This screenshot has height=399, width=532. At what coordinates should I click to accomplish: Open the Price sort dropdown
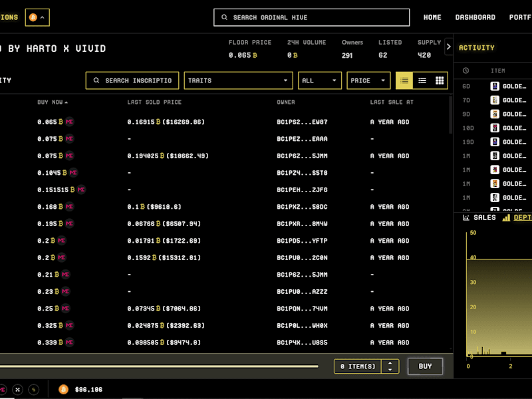tap(368, 80)
